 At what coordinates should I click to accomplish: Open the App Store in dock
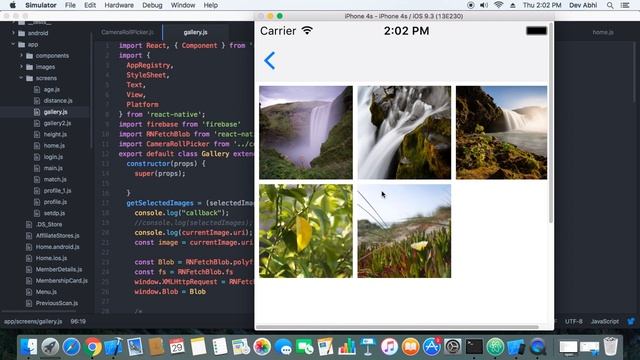(x=431, y=347)
